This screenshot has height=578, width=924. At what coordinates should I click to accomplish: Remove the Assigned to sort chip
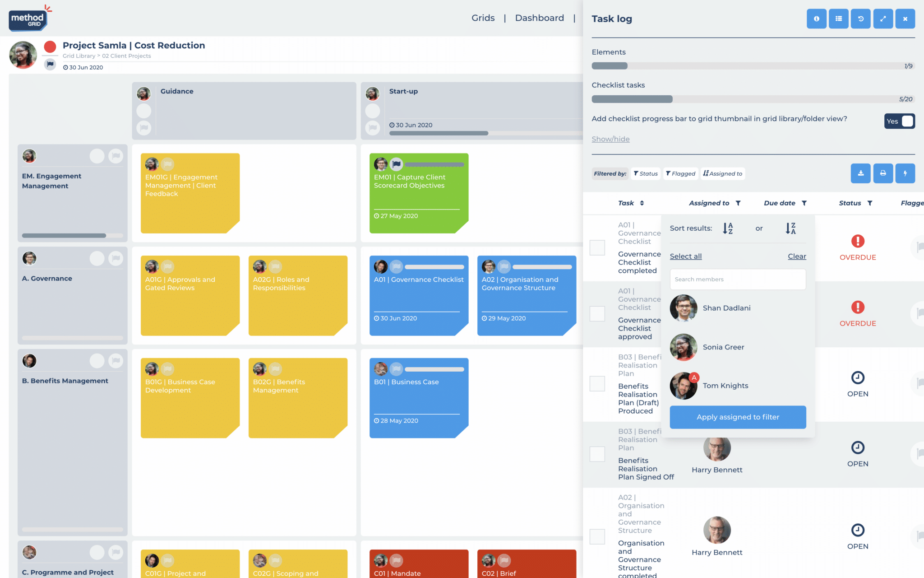(722, 173)
